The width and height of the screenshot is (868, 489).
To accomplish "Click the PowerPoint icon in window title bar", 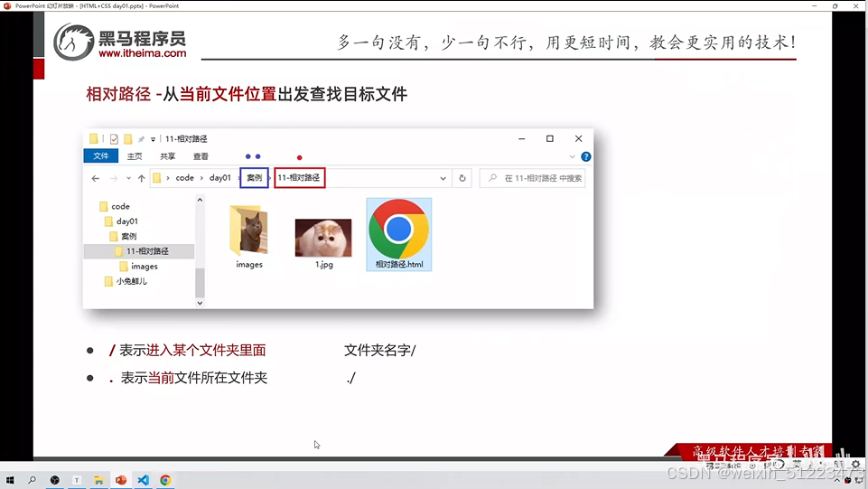I will click(7, 5).
